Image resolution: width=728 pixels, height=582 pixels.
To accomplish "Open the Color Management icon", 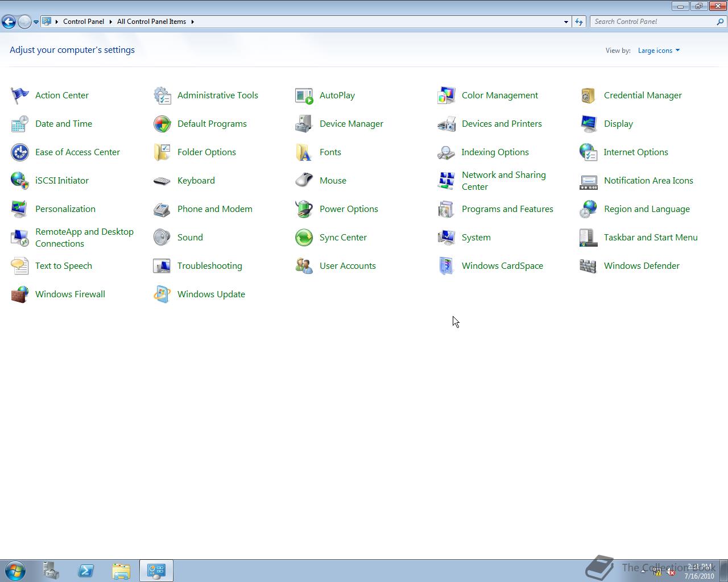I will point(446,95).
